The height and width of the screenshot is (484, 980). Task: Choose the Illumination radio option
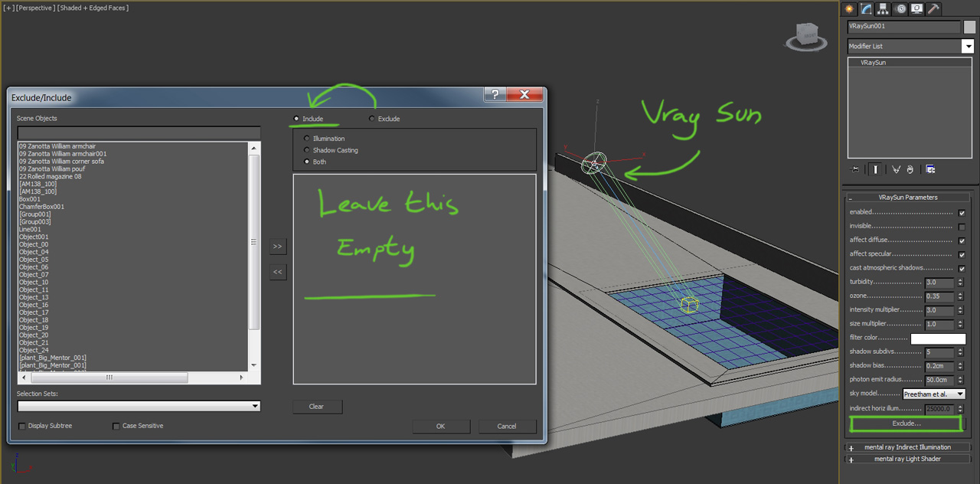[x=307, y=139]
